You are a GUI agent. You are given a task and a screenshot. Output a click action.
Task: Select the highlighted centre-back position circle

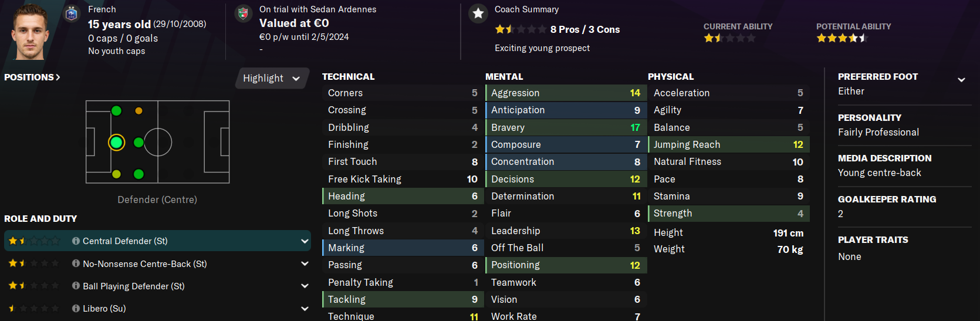coord(116,142)
